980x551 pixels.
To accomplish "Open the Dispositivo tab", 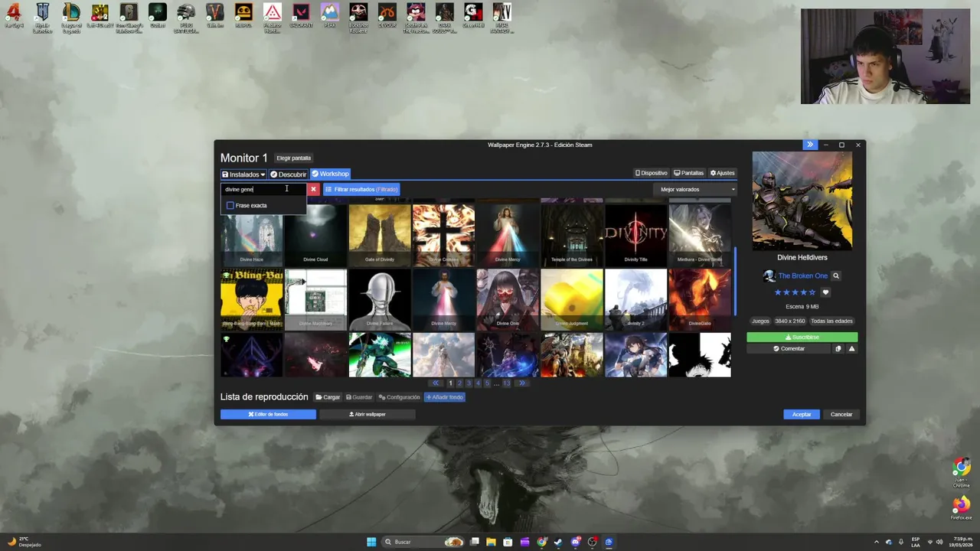I will click(652, 173).
